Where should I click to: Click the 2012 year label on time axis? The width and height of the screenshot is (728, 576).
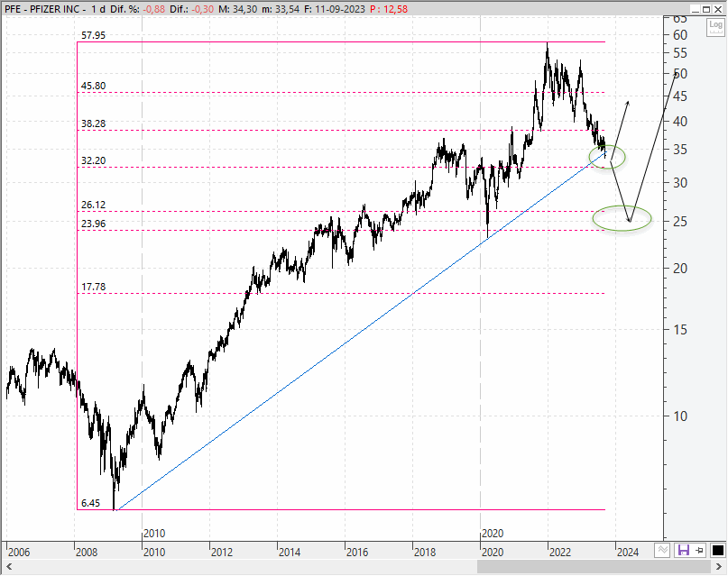click(222, 553)
